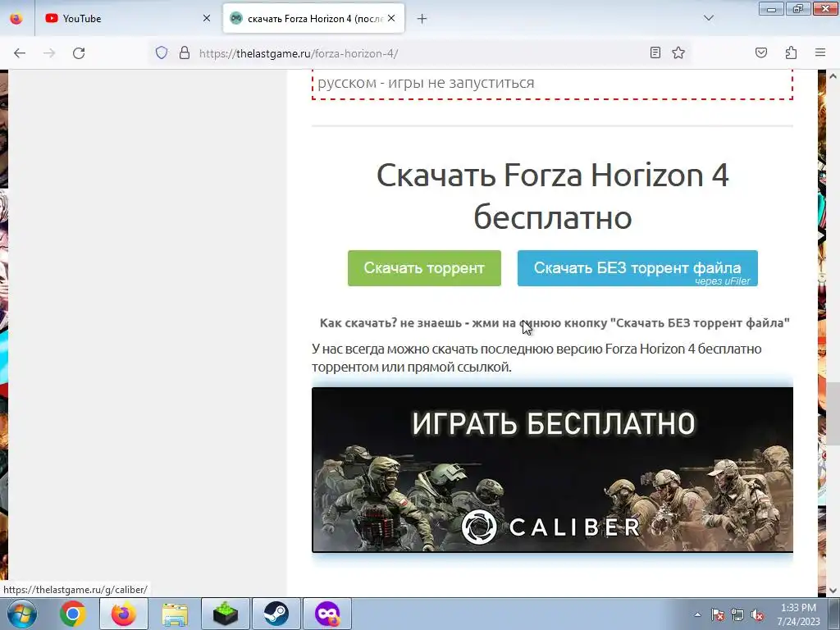Close the Forza Horizon 4 tab
The image size is (840, 630).
(x=391, y=18)
